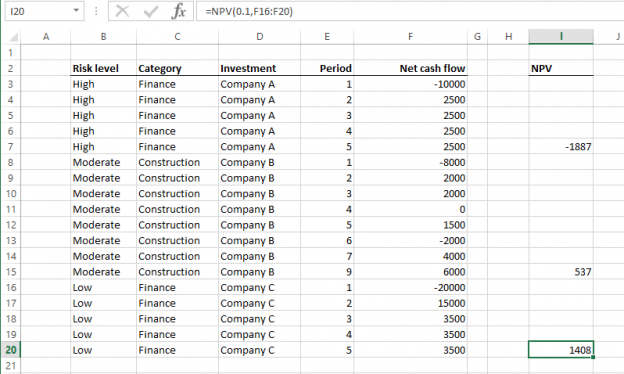The height and width of the screenshot is (374, 624).
Task: Select the NPV result cell 1408
Action: (x=561, y=350)
